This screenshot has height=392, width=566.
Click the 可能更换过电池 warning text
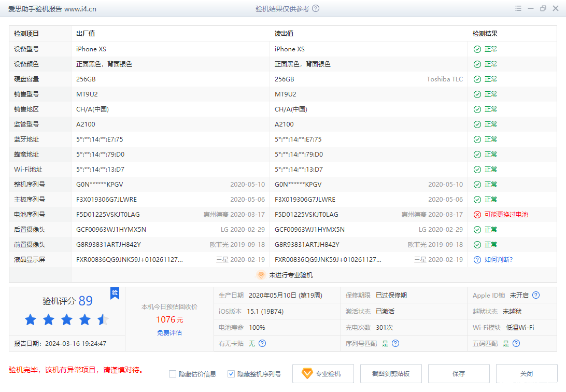coord(506,215)
